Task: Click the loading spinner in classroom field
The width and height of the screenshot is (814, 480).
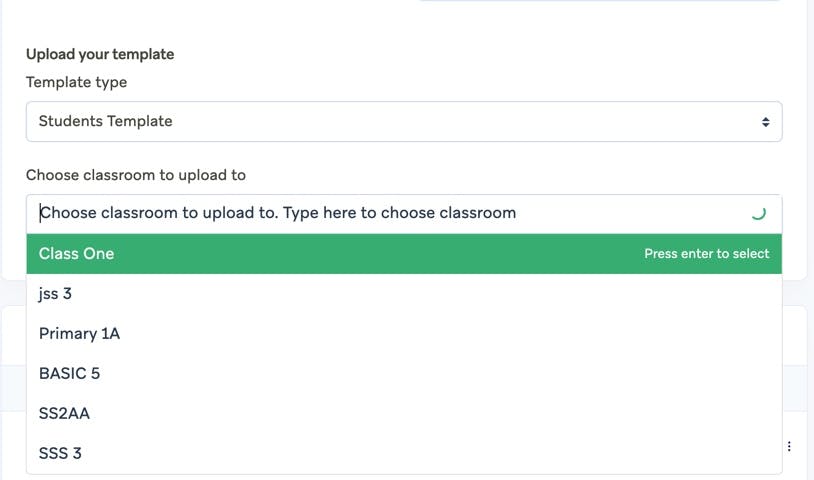Action: tap(757, 213)
